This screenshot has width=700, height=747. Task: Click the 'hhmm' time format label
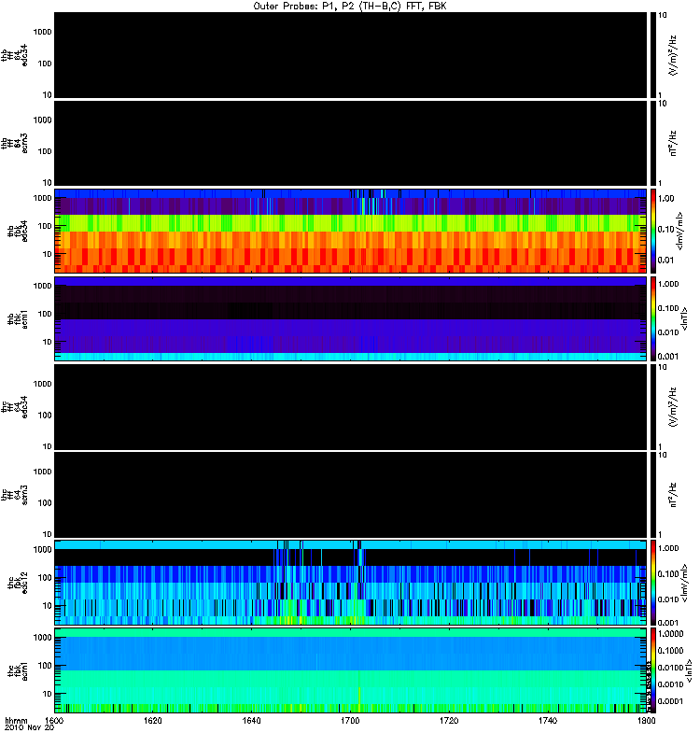point(16,720)
